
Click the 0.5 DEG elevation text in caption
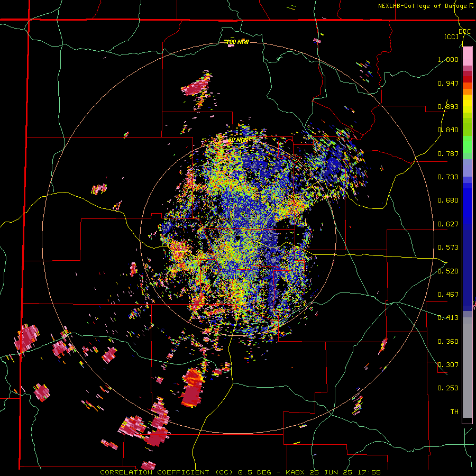pos(255,472)
